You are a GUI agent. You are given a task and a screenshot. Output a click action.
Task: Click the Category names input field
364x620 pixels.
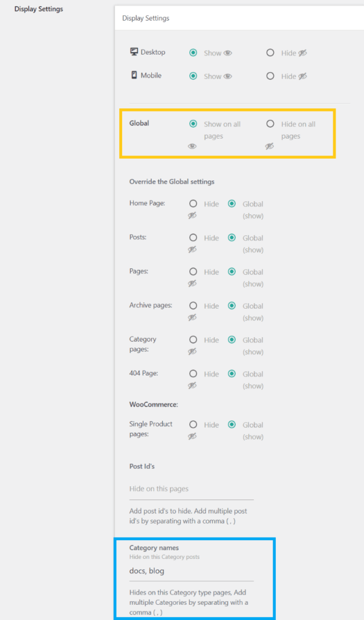(191, 571)
